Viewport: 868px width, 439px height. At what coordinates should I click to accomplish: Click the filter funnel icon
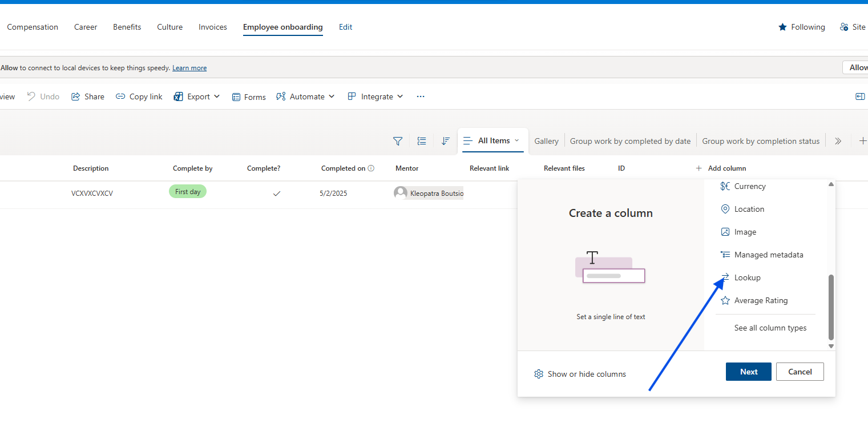[x=398, y=141]
